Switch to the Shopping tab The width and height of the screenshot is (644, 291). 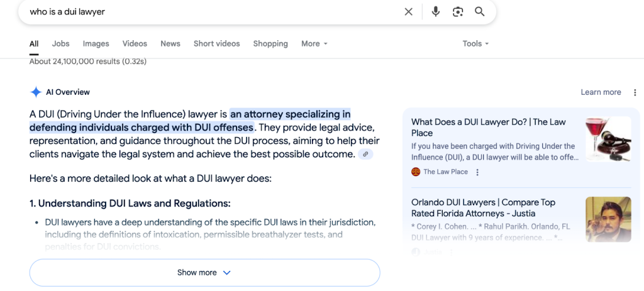(270, 43)
